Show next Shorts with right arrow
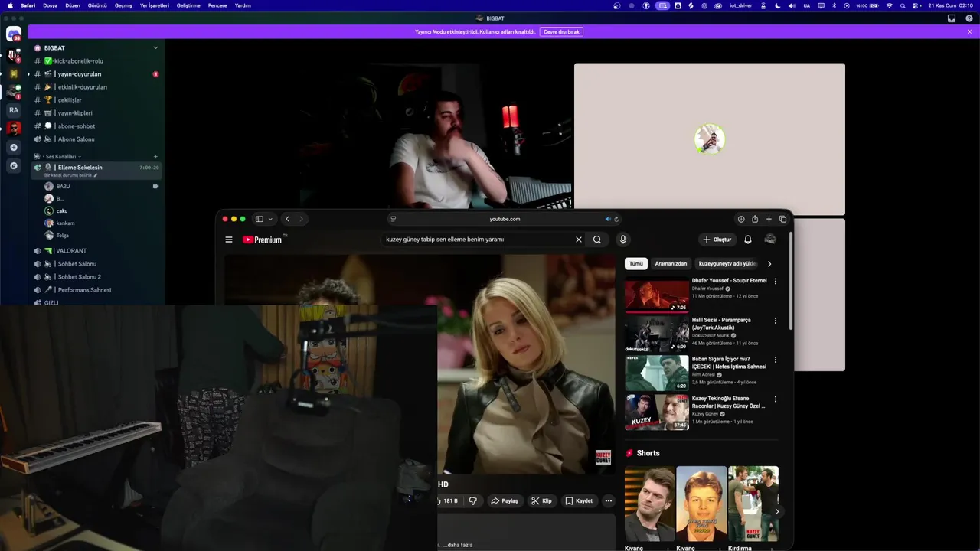This screenshot has height=551, width=980. pos(777,511)
